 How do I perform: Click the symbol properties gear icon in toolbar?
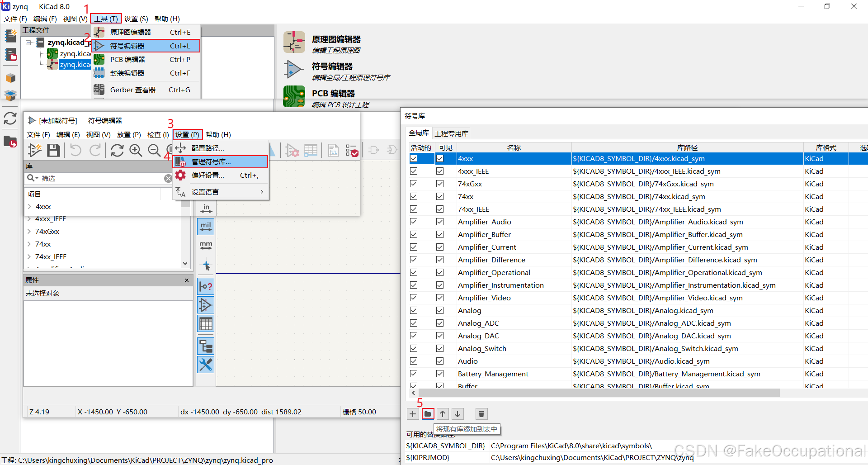coord(292,150)
